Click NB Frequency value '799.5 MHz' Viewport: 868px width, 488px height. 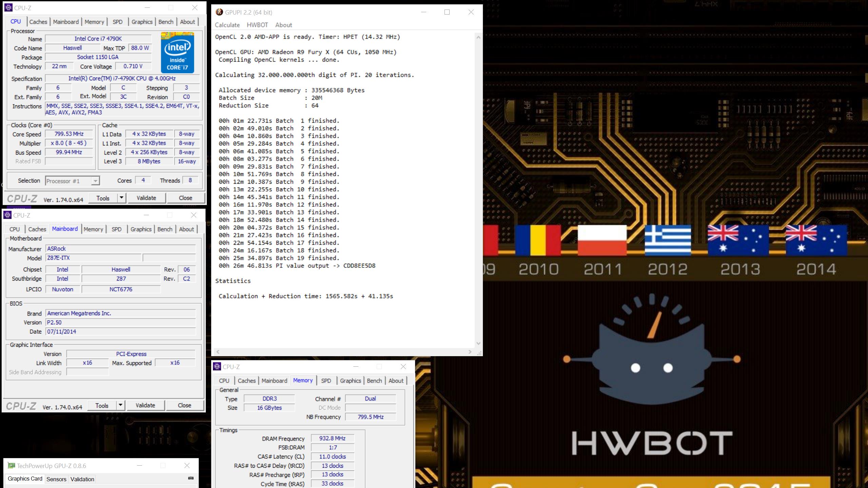point(370,417)
